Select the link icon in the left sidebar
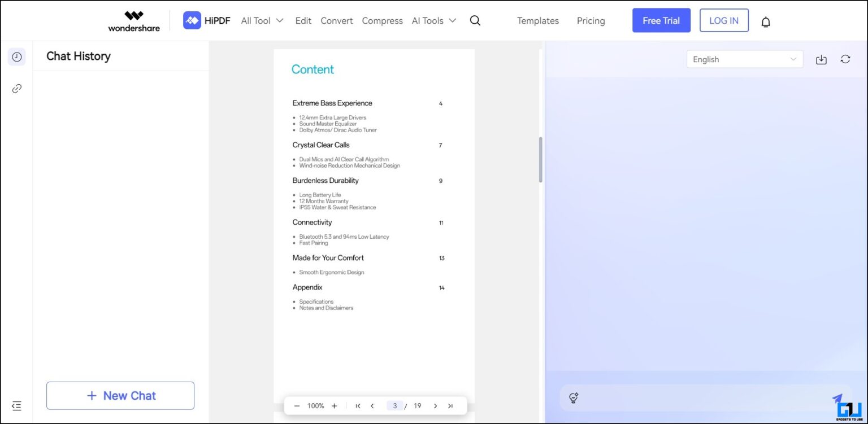 tap(16, 88)
